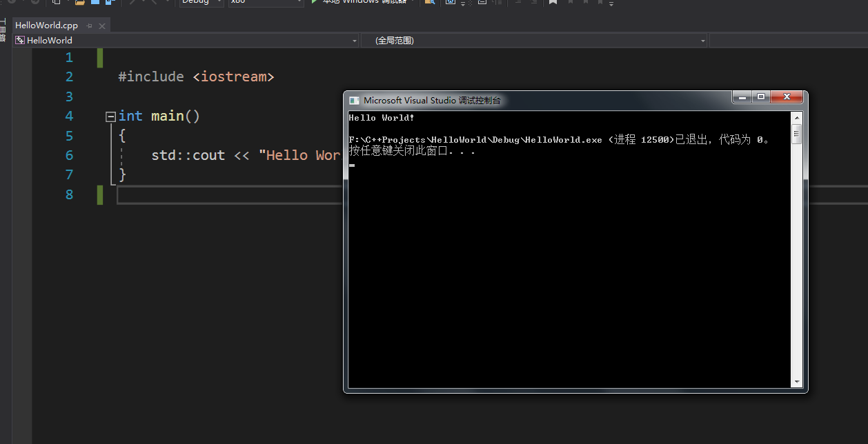Open the Debug configuration dropdown
The width and height of the screenshot is (868, 444).
point(201,3)
